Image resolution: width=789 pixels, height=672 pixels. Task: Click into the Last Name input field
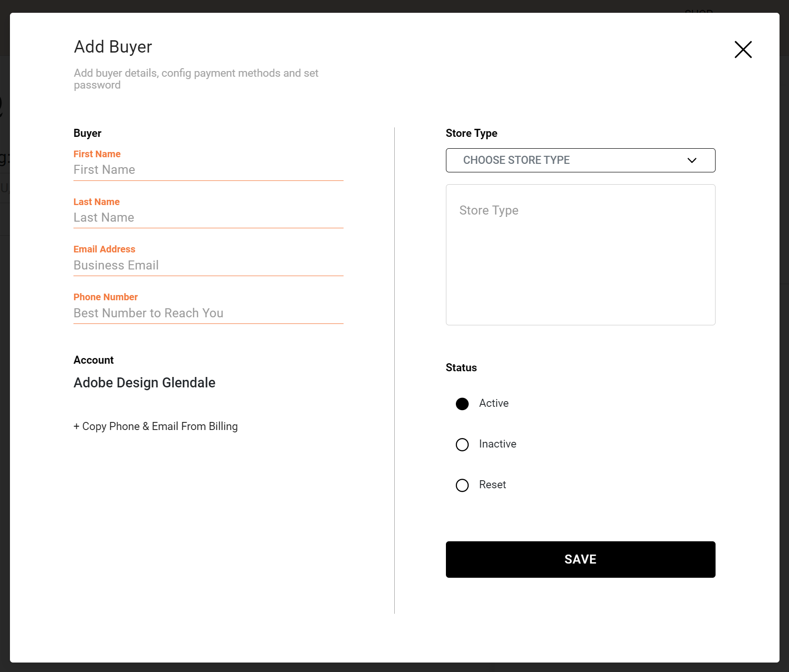(x=208, y=218)
